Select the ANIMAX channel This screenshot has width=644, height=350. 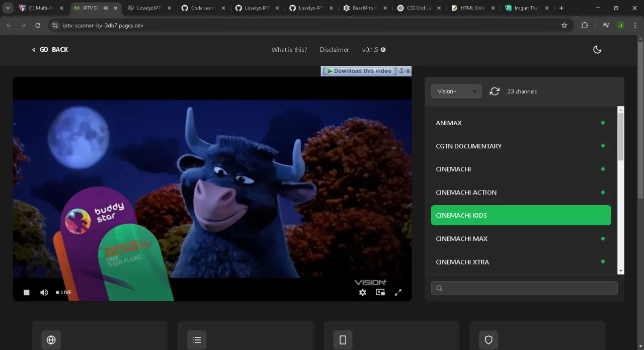point(521,123)
